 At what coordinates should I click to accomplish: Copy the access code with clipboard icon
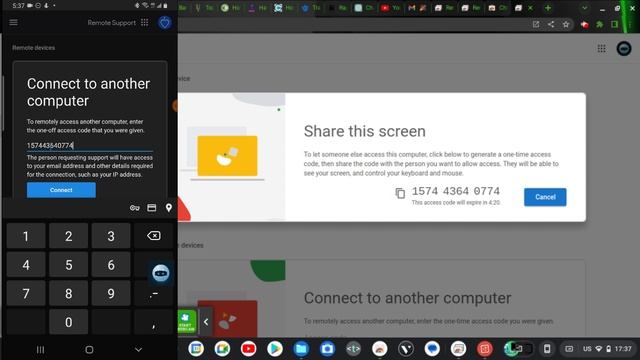(400, 193)
